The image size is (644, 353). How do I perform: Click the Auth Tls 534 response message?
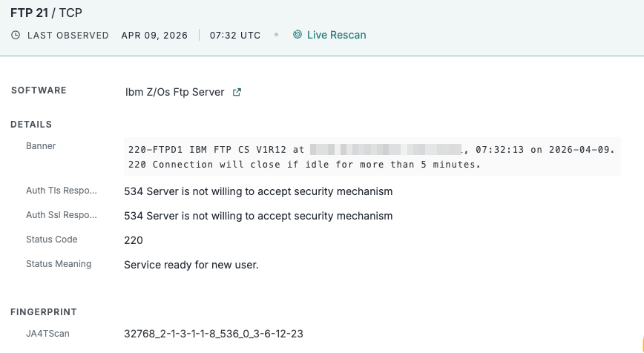click(258, 191)
